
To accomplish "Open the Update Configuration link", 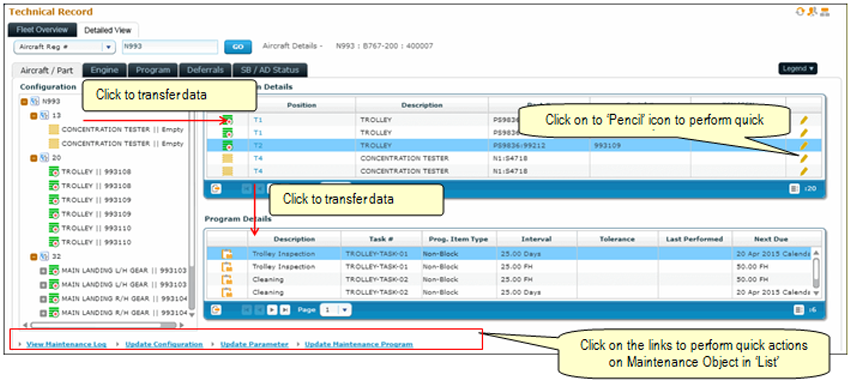I will tap(164, 344).
